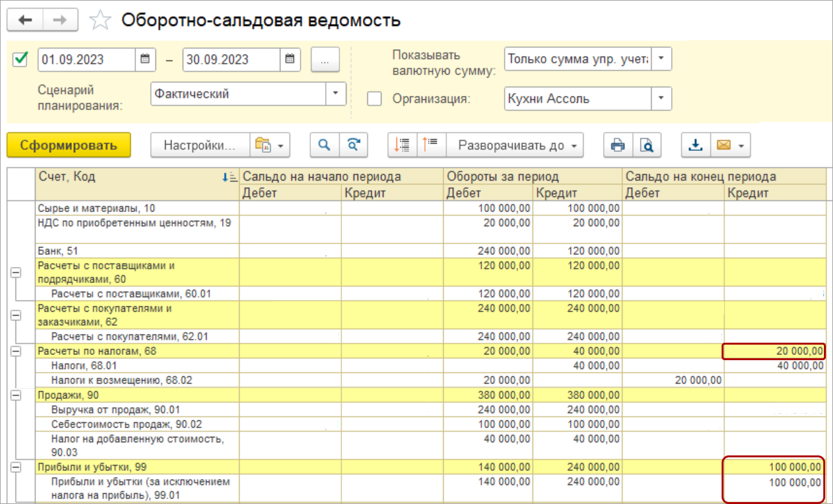Open Организация dropdown arrow
The image size is (833, 504).
661,99
